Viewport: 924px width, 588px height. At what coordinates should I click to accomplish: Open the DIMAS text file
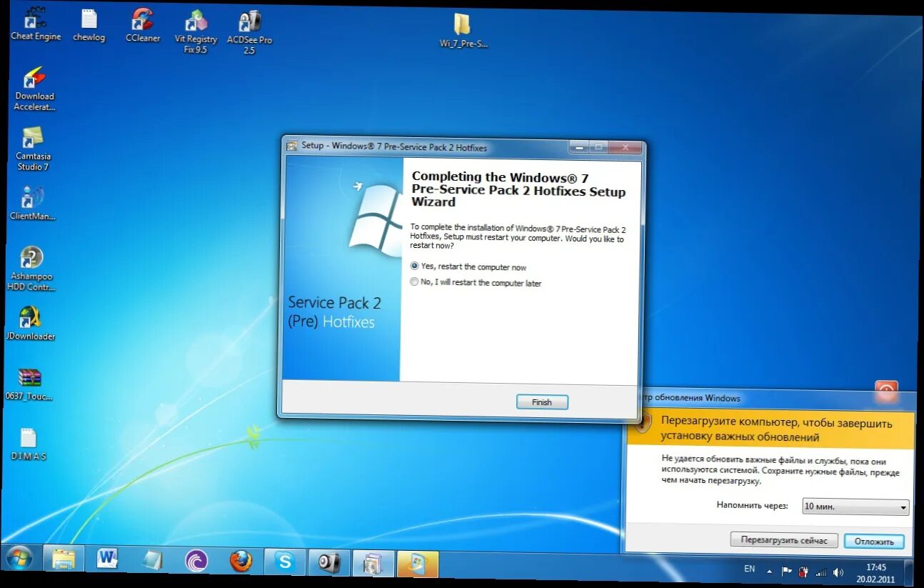pyautogui.click(x=29, y=444)
